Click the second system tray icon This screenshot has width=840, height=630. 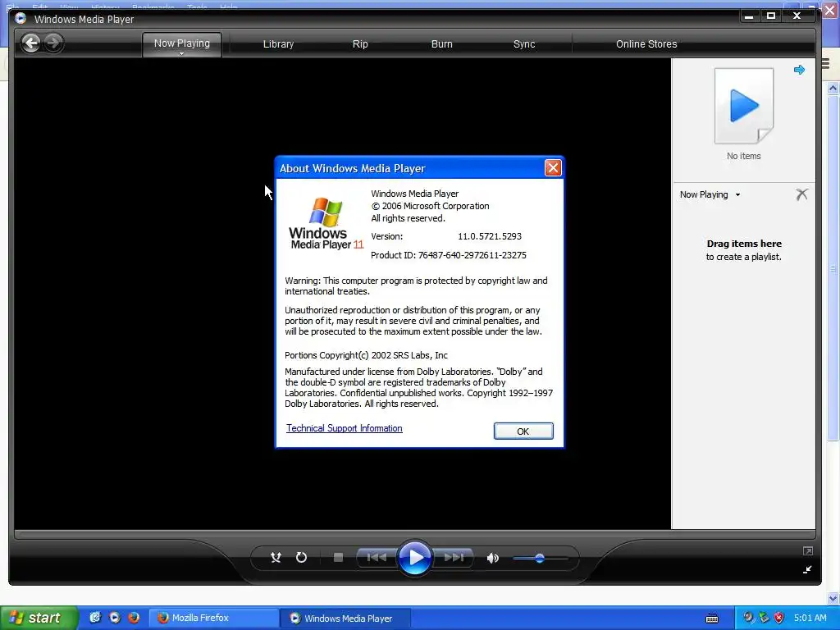[764, 618]
